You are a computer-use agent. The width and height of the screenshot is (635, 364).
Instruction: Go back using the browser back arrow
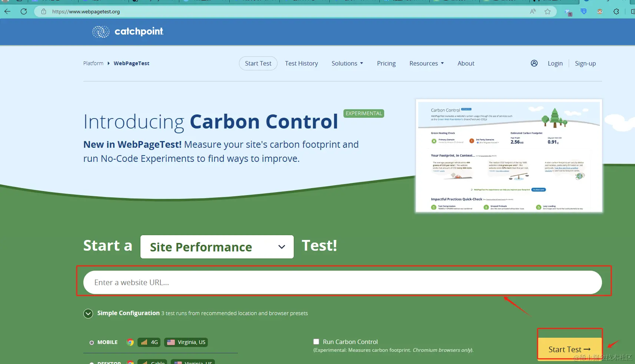(x=7, y=11)
